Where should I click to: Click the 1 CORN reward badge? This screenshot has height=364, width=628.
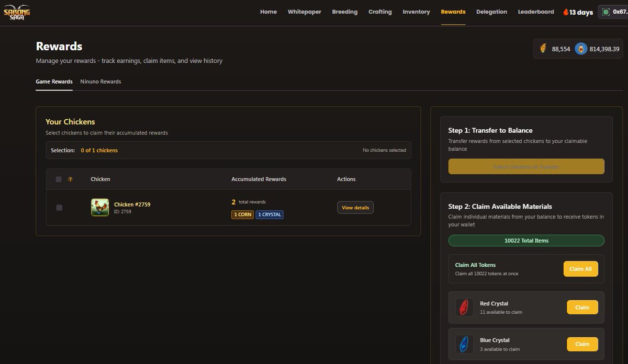tap(242, 214)
